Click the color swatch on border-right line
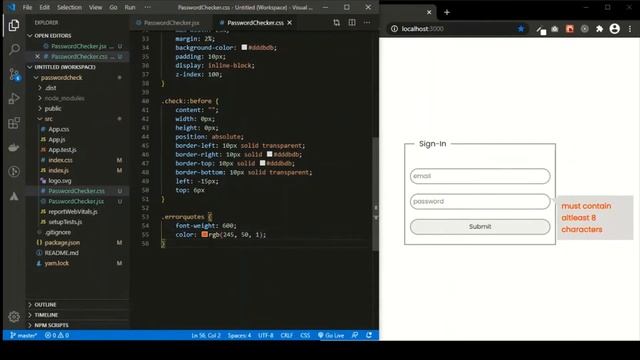The width and height of the screenshot is (640, 360). click(x=269, y=154)
